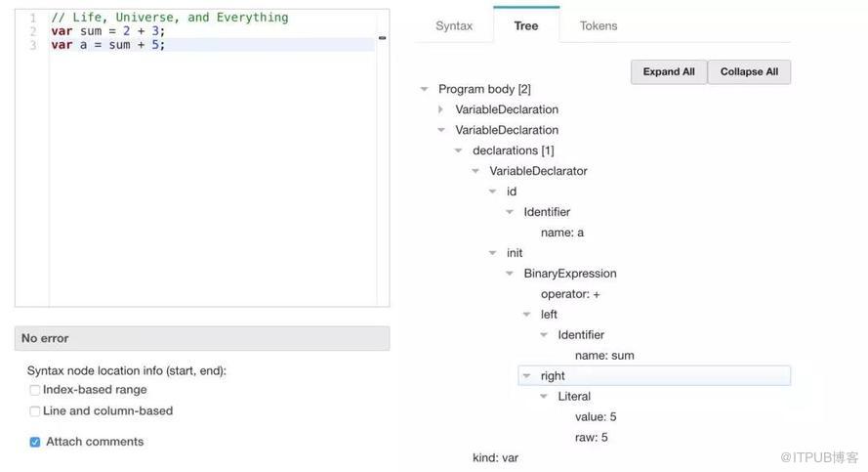Uncheck Attach comments checkbox
868x472 pixels.
pyautogui.click(x=35, y=442)
